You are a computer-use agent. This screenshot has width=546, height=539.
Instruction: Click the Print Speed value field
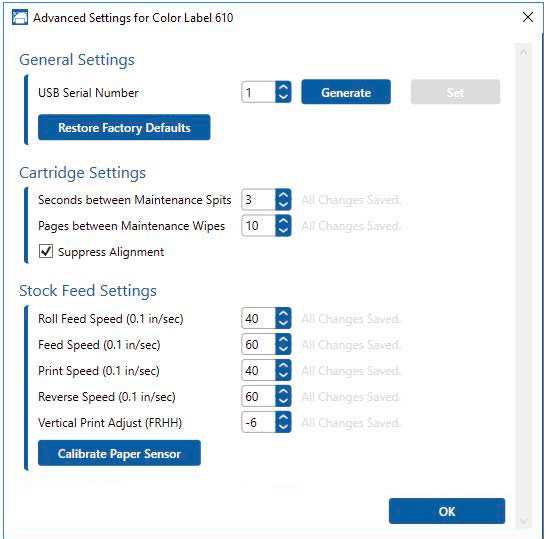point(258,370)
